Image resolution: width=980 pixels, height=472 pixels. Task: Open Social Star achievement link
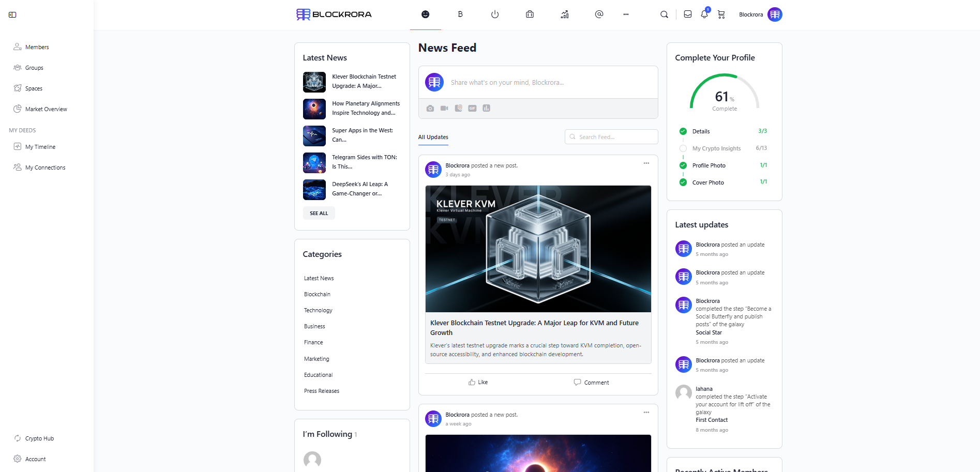(x=708, y=333)
